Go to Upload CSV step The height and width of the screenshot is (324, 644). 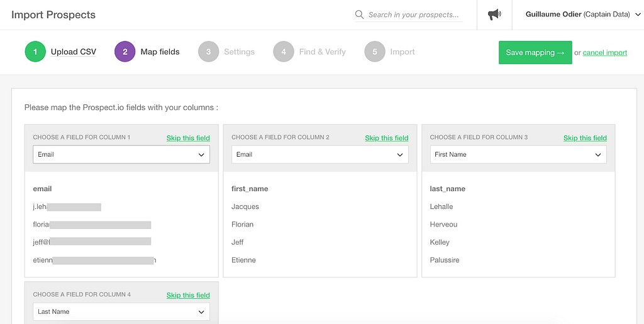coord(74,52)
